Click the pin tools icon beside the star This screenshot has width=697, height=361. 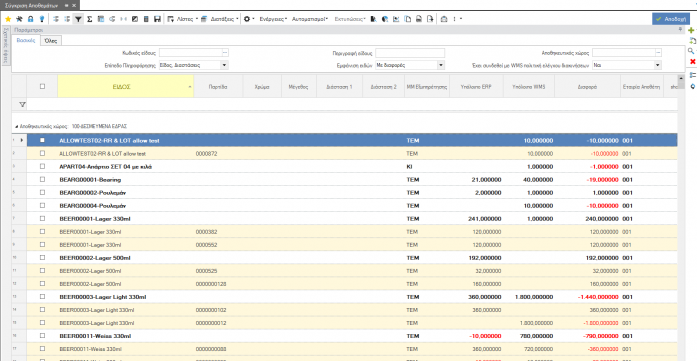pos(19,19)
